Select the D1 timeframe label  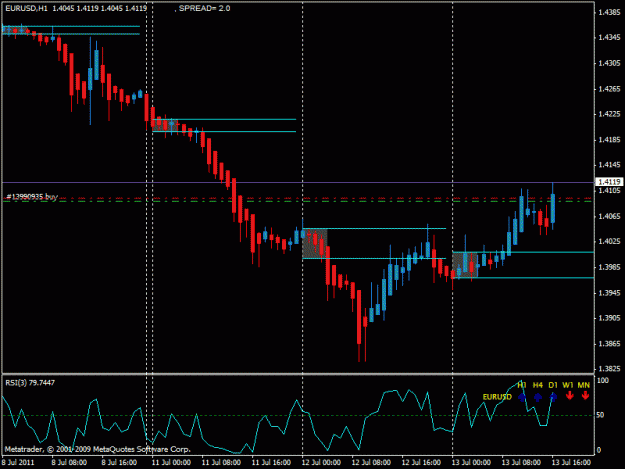click(x=553, y=385)
